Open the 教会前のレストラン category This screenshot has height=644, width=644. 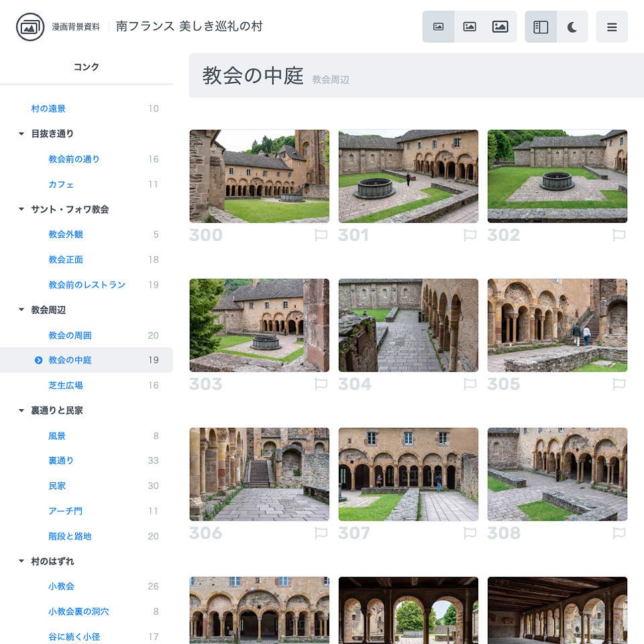(x=87, y=284)
